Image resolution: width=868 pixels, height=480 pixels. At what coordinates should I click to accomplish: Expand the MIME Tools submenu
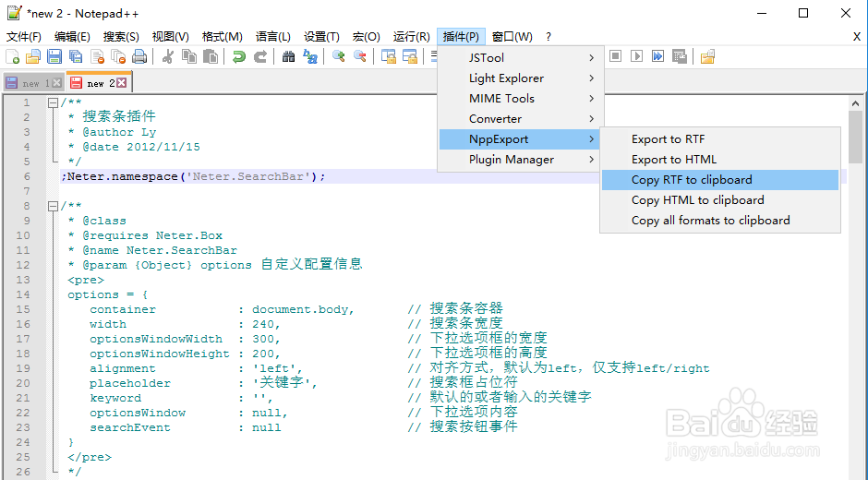(521, 99)
